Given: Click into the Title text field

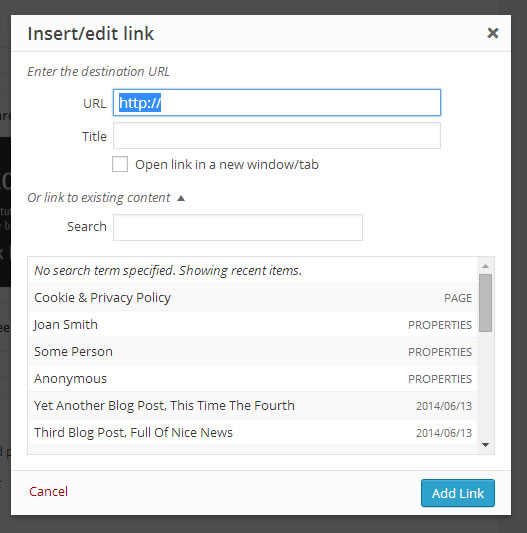Looking at the screenshot, I should 277,136.
